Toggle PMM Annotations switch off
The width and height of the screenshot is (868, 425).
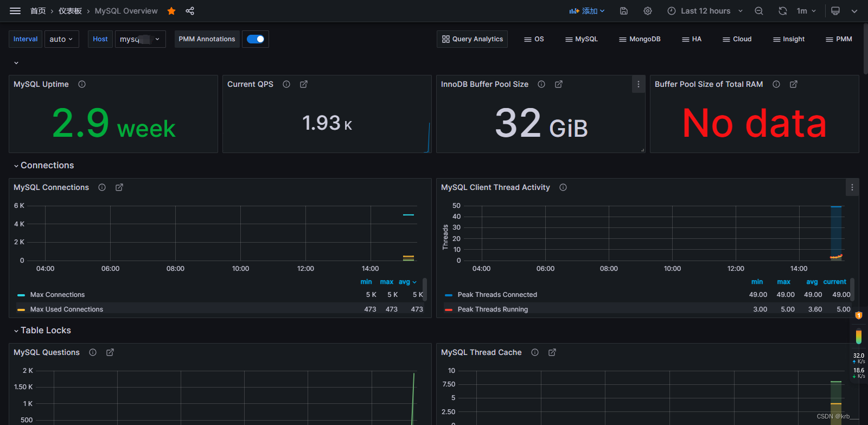pos(256,39)
